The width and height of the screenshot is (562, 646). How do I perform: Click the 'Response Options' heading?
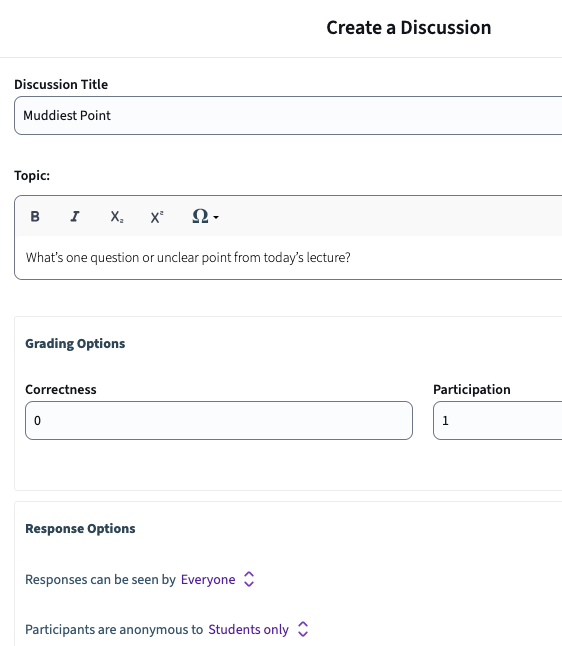[80, 529]
